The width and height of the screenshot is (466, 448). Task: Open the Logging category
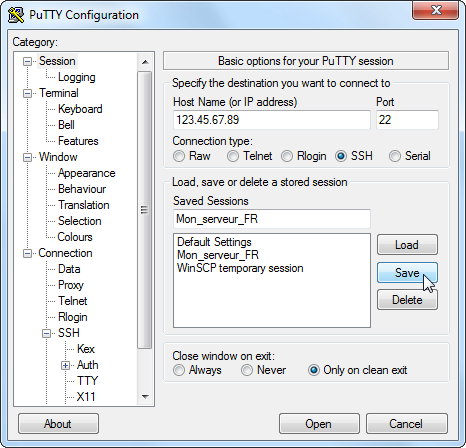click(77, 77)
